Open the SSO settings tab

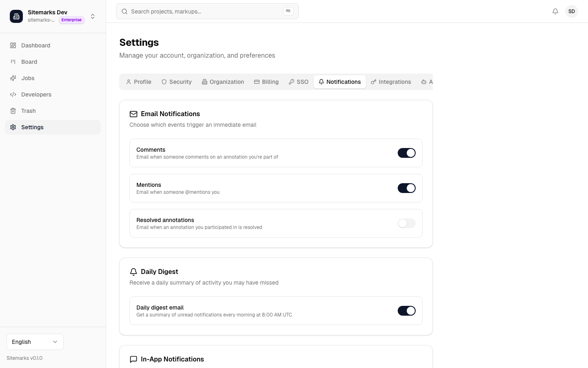click(298, 82)
